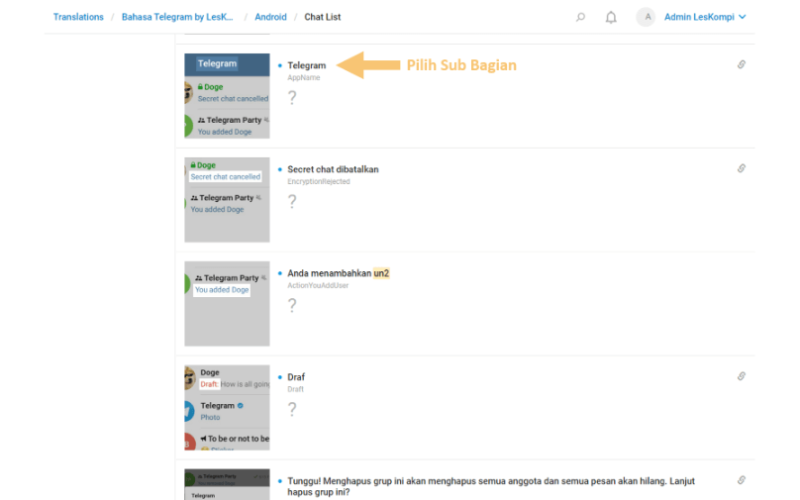The image size is (800, 500).
Task: Click the user avatar circle
Action: [646, 17]
